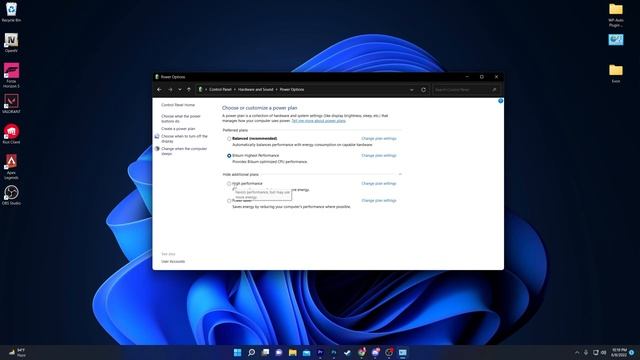Viewport: 640px width, 360px height.
Task: Select the High performance power plan
Action: pos(229,184)
